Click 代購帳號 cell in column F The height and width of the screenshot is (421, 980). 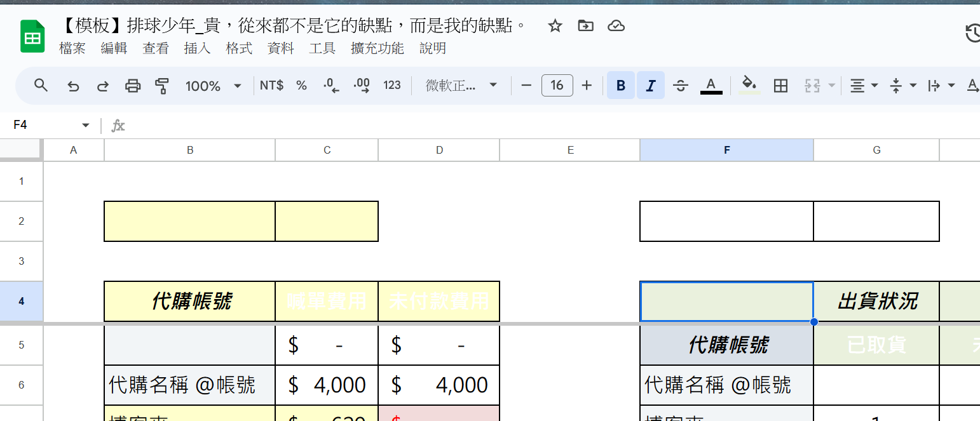727,345
